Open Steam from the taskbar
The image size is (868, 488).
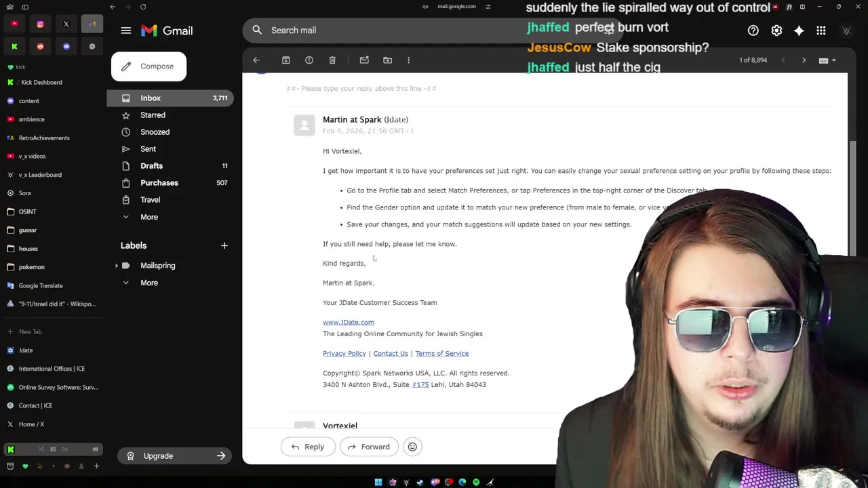tap(420, 483)
